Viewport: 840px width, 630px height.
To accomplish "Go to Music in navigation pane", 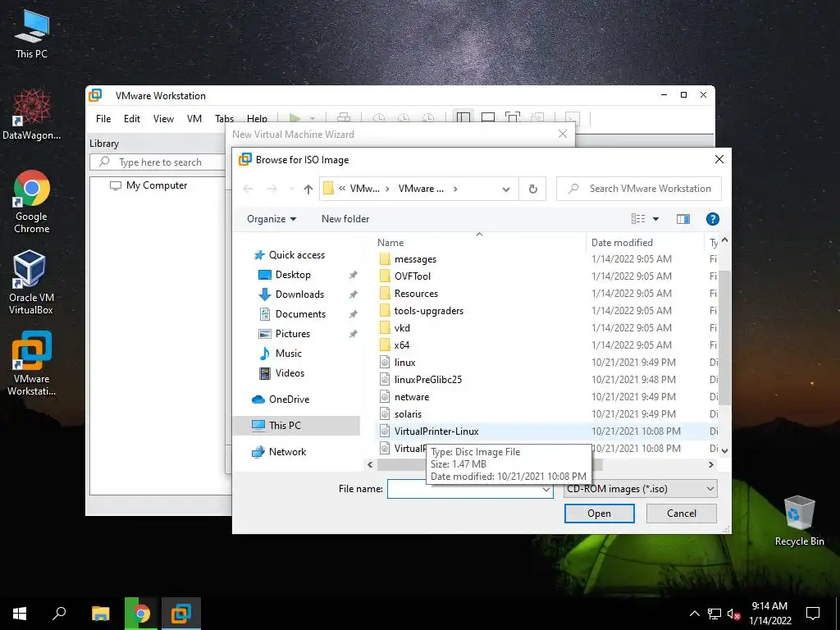I will point(288,354).
